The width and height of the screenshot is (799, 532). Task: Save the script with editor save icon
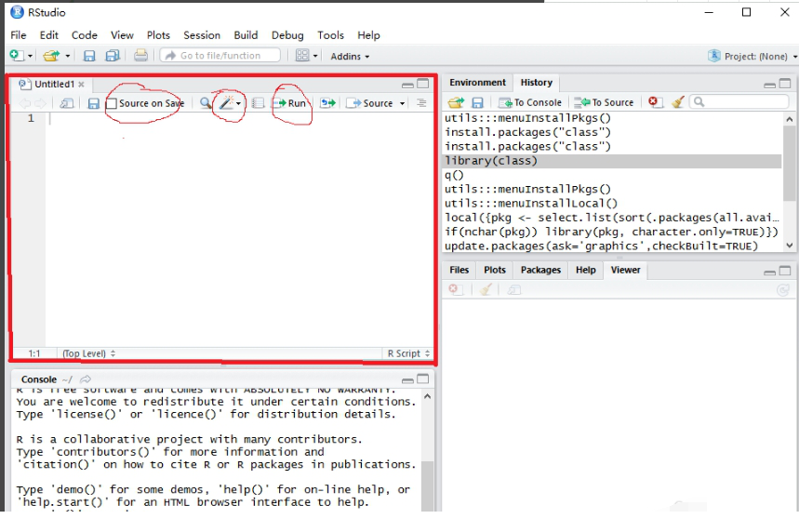point(93,103)
